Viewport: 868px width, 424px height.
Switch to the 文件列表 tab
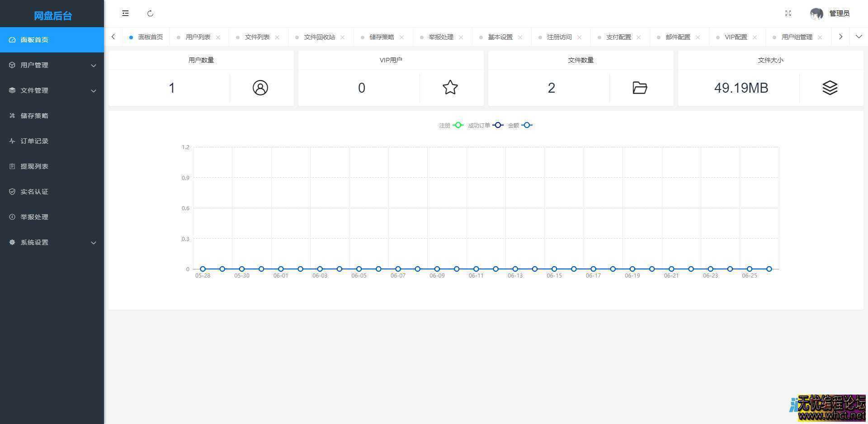coord(257,37)
